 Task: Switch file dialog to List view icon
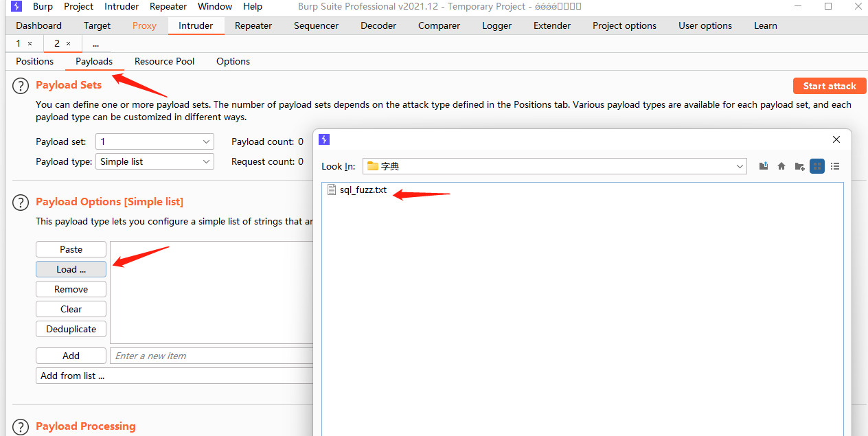(817, 166)
